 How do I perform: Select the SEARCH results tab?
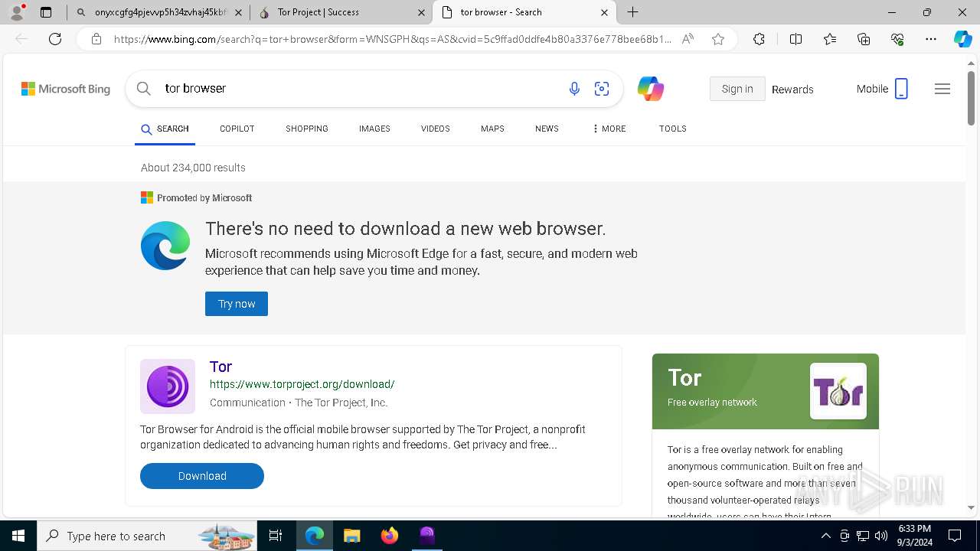pos(165,129)
